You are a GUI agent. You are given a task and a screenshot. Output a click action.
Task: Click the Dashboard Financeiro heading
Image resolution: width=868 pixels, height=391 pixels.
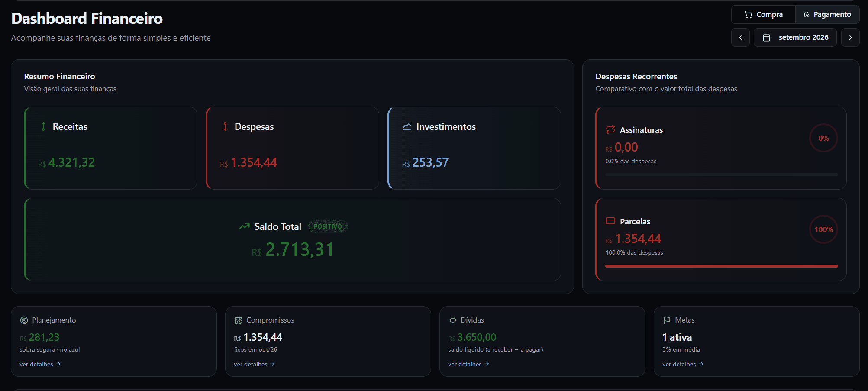pyautogui.click(x=87, y=18)
